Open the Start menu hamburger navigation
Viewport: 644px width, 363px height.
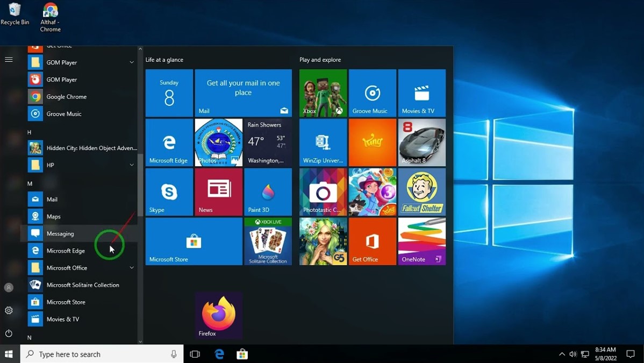tap(9, 60)
